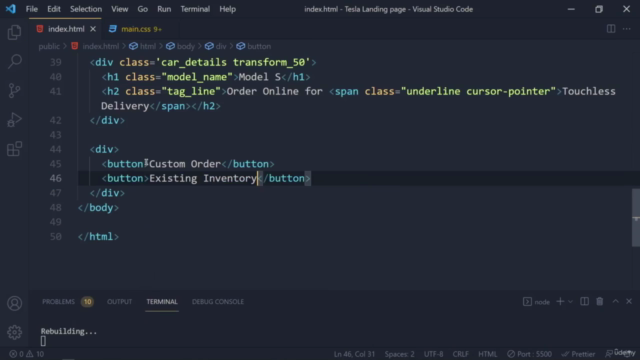Viewport: 640px width, 360px height.
Task: Open the Run and Debug view
Action: click(14, 120)
